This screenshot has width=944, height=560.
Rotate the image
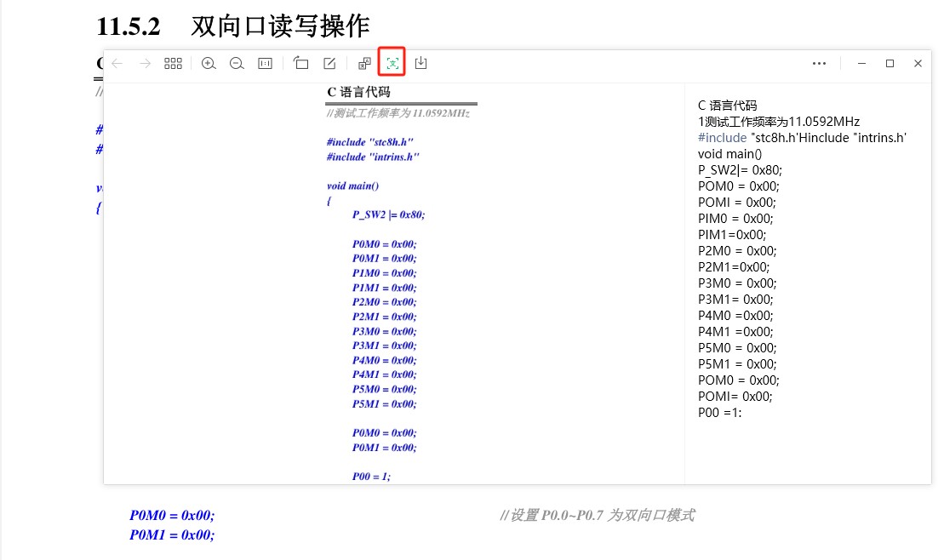pos(301,63)
